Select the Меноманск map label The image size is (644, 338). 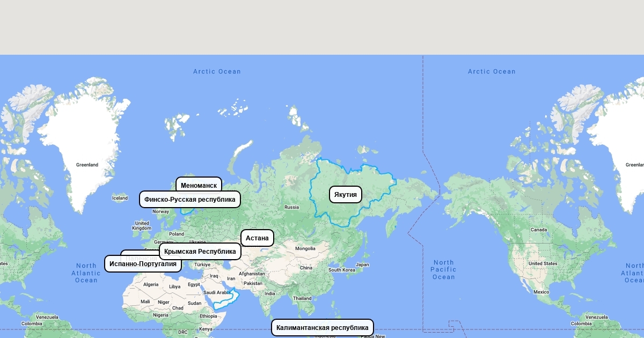pos(199,186)
